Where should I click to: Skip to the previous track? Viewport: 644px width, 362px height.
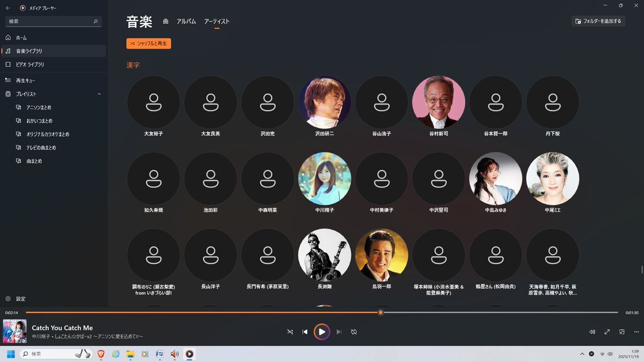[305, 332]
